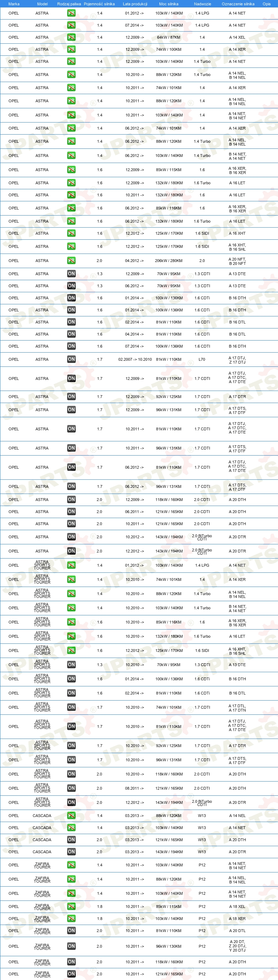
Task: Click ON icon in the Astra 10.2012 BiTurbo row
Action: pos(71,537)
